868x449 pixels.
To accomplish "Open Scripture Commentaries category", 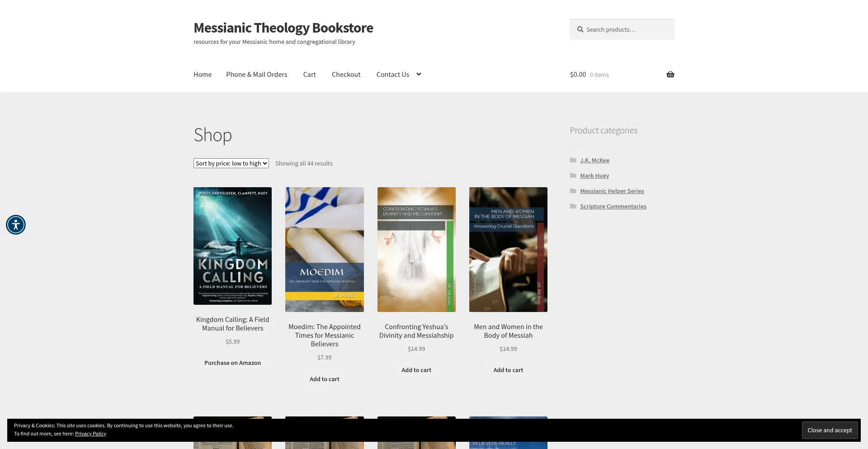I will [613, 206].
